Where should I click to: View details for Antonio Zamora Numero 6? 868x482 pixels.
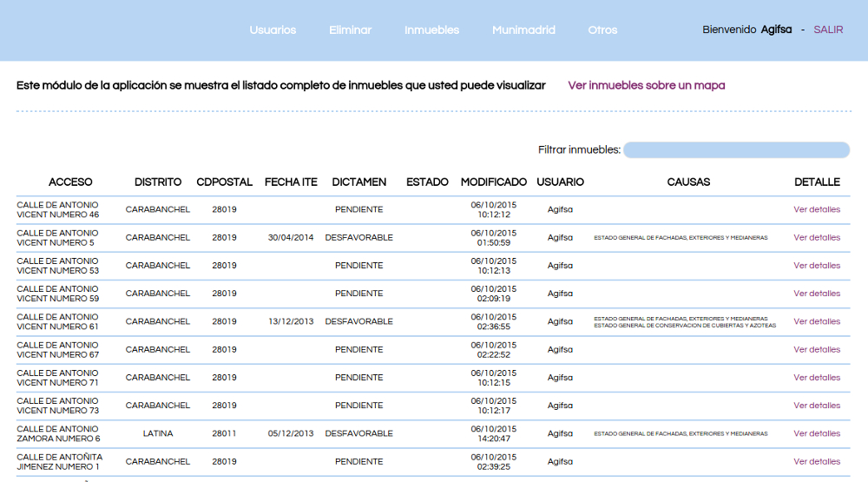(817, 433)
